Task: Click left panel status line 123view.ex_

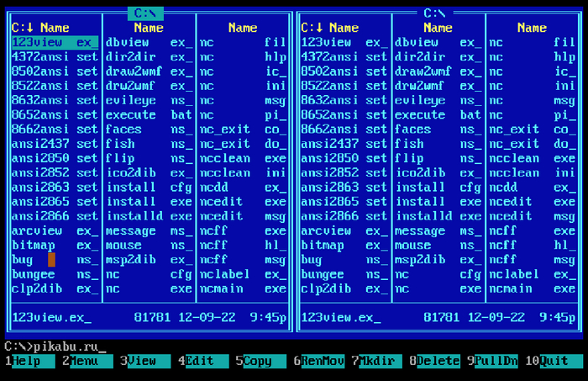Action: click(150, 318)
